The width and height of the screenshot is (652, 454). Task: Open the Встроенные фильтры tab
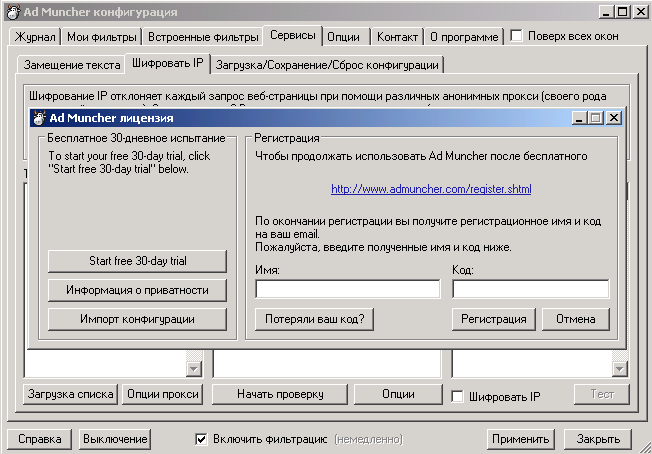(203, 37)
